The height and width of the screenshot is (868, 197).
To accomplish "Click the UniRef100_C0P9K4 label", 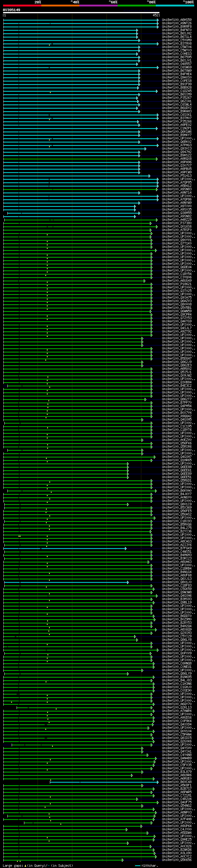I will [177, 721].
